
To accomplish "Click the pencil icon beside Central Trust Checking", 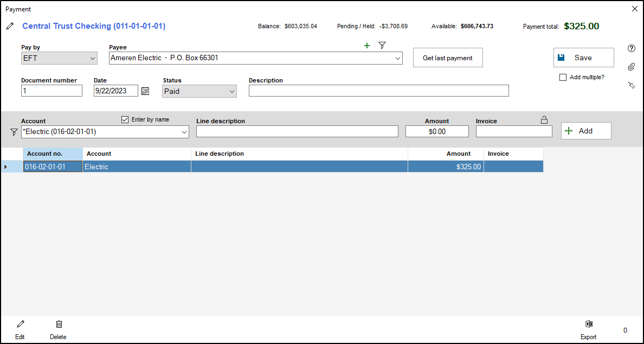I will tap(10, 26).
